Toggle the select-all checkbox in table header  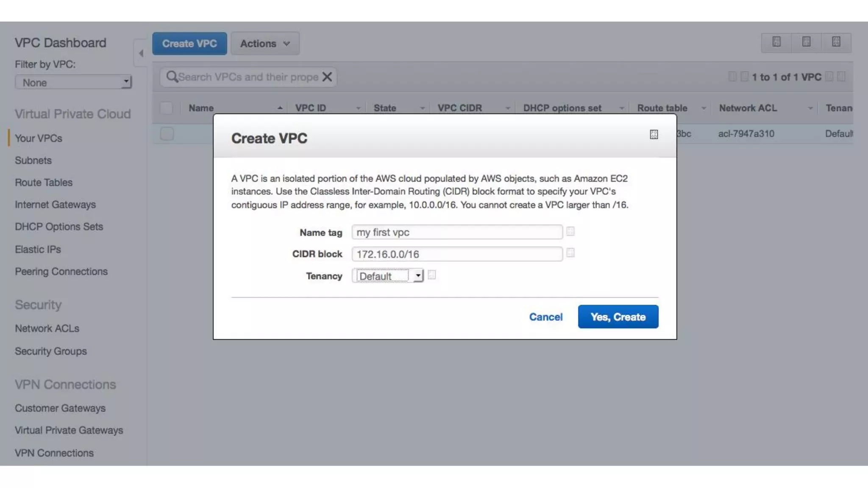click(x=167, y=108)
